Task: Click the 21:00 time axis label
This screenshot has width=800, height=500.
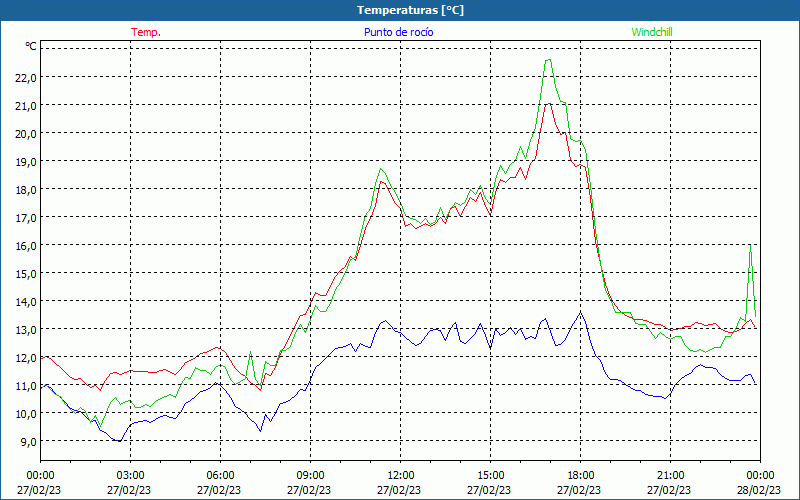Action: click(x=670, y=476)
